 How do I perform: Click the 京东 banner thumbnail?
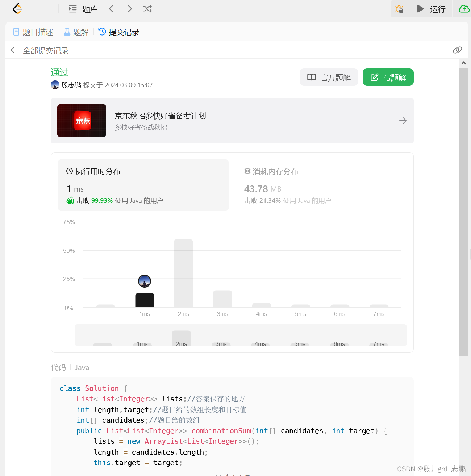pos(82,121)
